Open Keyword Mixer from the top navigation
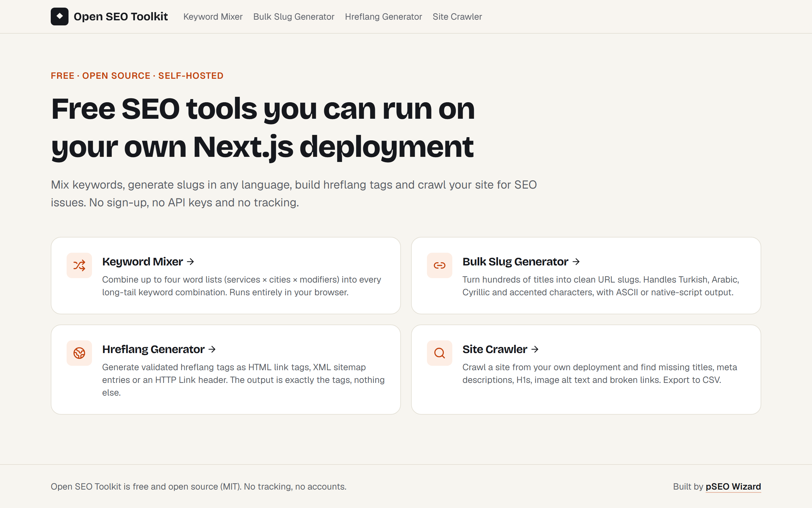812x508 pixels. [213, 17]
